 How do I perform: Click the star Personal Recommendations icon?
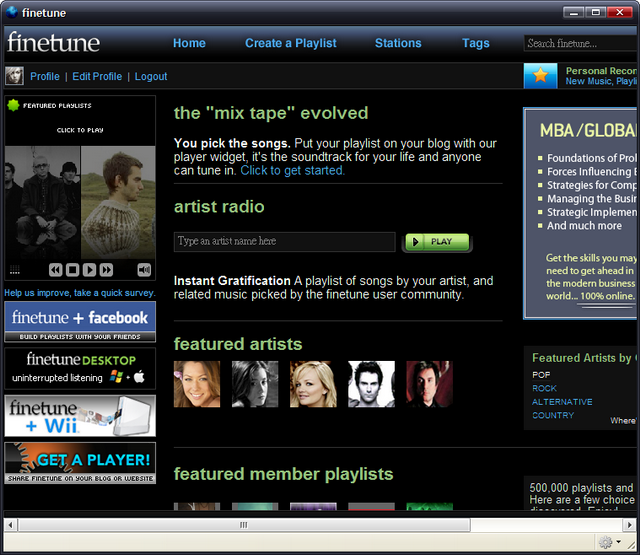click(540, 75)
